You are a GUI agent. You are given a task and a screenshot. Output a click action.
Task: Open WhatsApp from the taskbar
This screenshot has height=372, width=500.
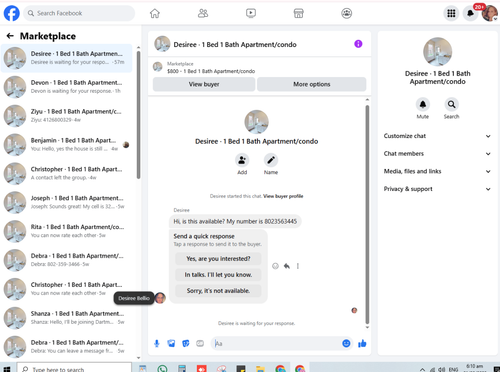point(162,369)
